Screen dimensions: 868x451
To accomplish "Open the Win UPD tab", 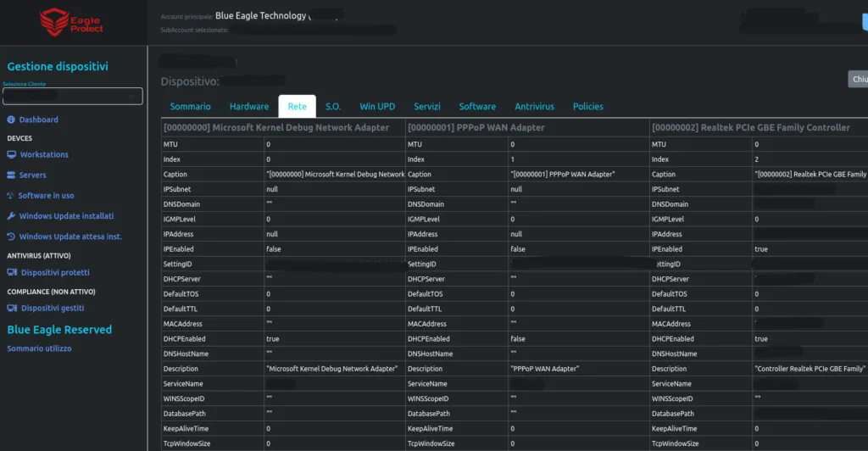I will 377,106.
